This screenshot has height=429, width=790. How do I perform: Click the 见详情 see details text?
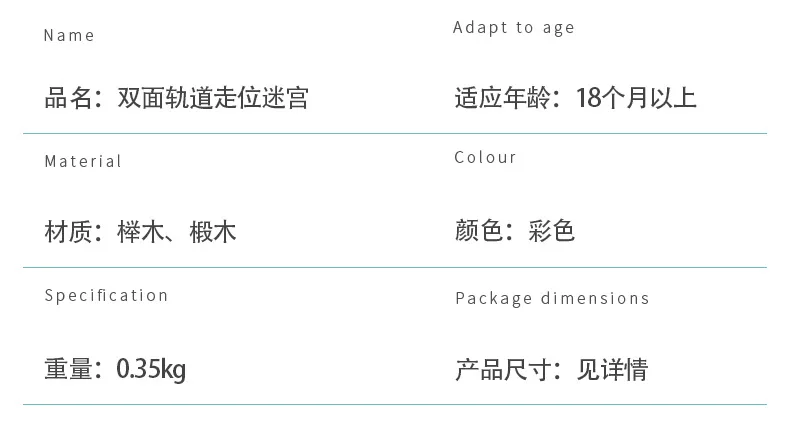(x=612, y=370)
